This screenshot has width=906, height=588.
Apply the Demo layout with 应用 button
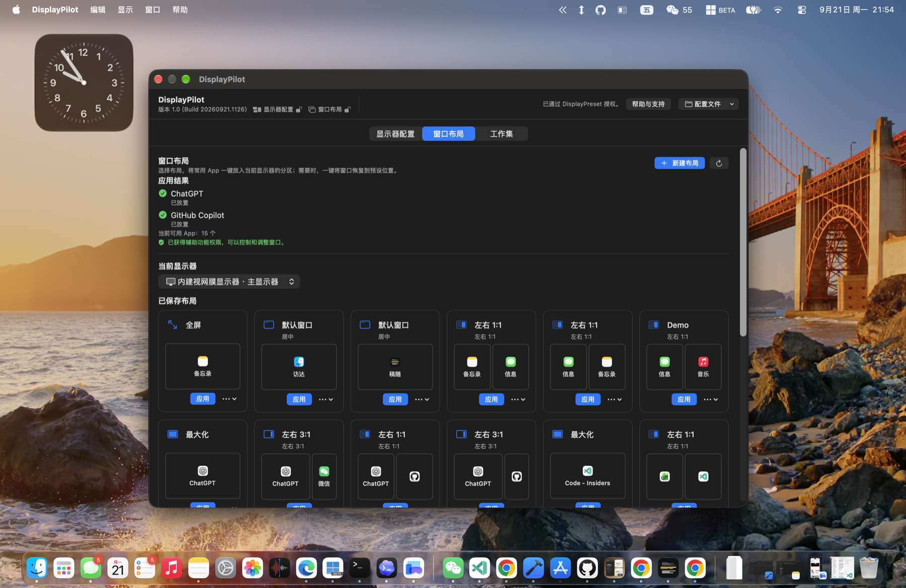(x=684, y=399)
